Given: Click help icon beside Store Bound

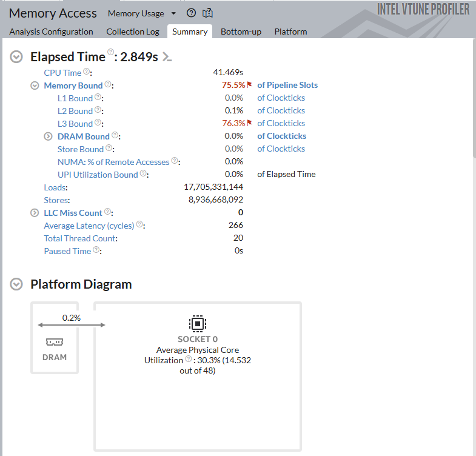Looking at the screenshot, I should (109, 148).
